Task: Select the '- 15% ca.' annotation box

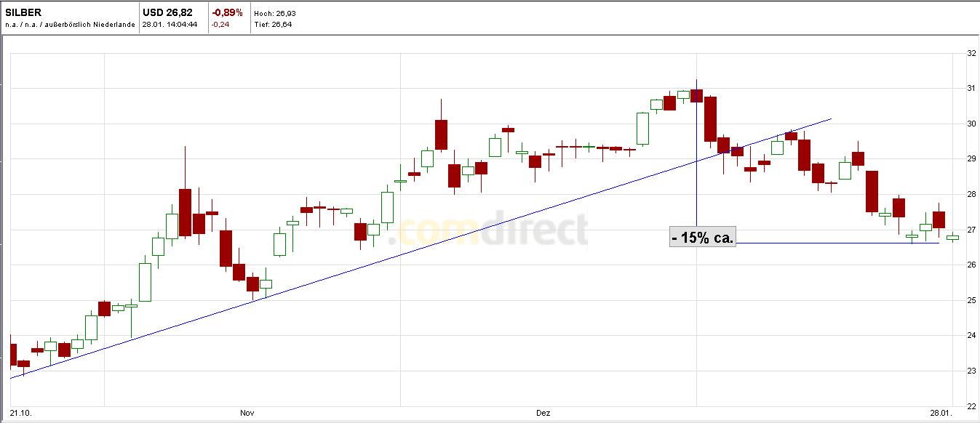Action: (703, 236)
